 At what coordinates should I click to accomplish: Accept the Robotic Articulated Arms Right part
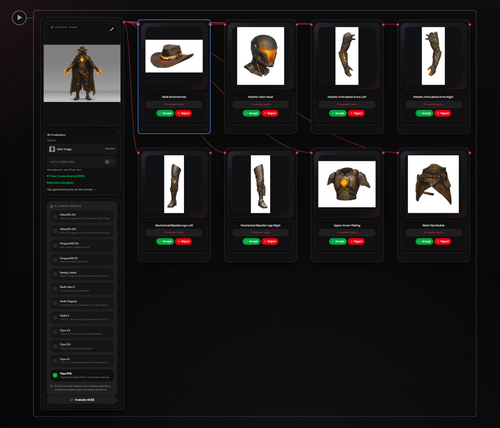(x=424, y=113)
